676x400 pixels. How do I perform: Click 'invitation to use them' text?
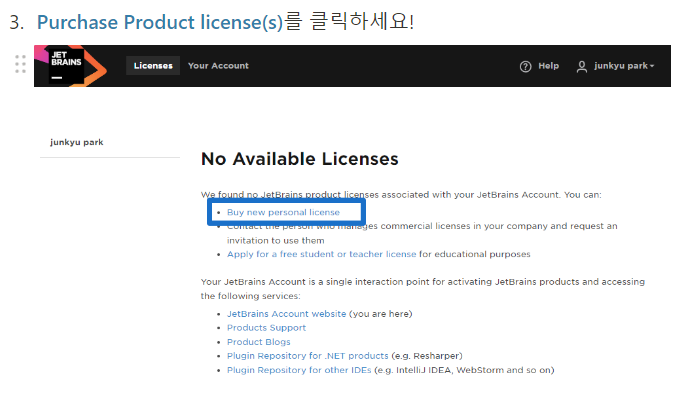(275, 241)
